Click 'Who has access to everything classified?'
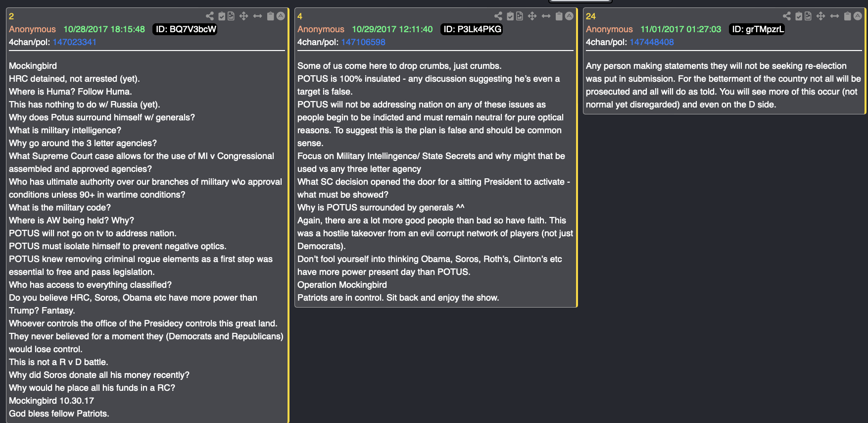 [x=90, y=285]
